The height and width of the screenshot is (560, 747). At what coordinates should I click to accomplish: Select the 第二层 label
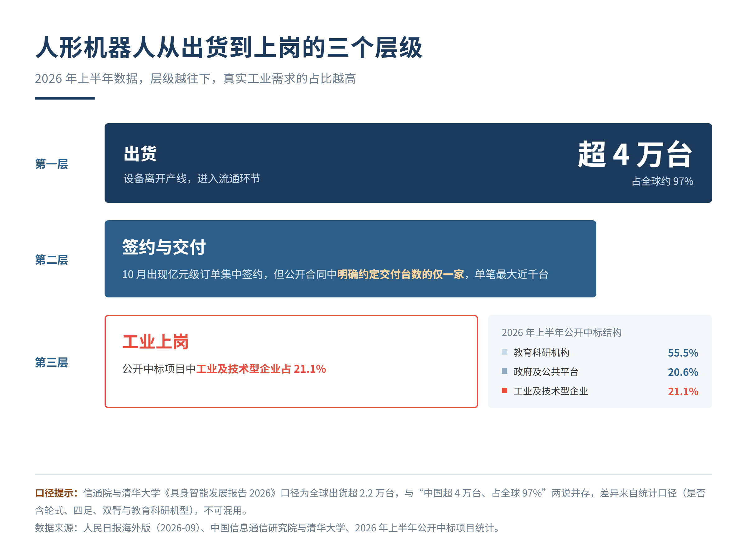[51, 259]
